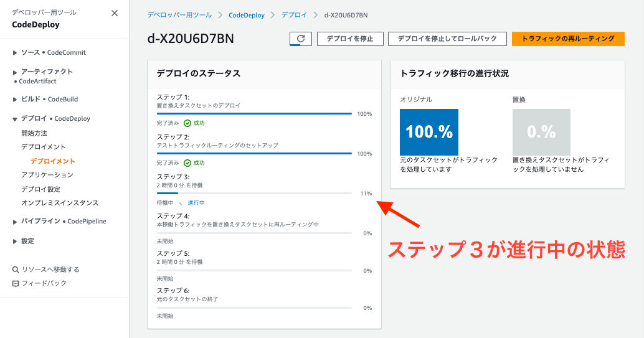644x338 pixels.
Task: Collapse the デプロイ CodeDeploy section
Action: tap(14, 119)
